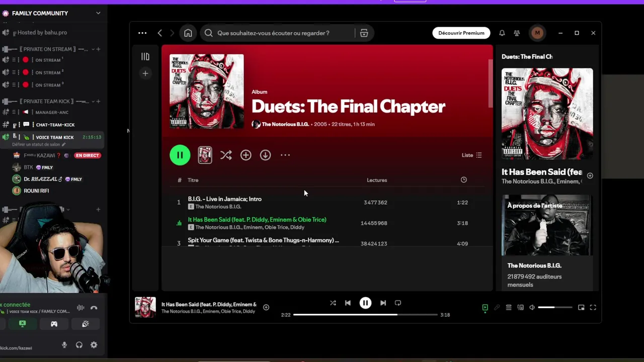This screenshot has width=644, height=362.
Task: Click The Notorious B.I.G. name in the artist card
Action: pos(534,265)
